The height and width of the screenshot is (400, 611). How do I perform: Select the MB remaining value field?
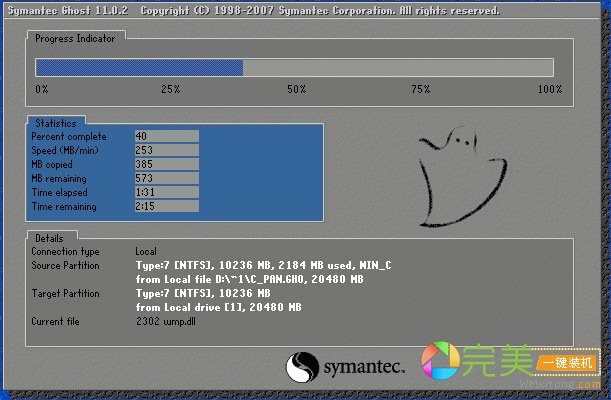pos(166,178)
